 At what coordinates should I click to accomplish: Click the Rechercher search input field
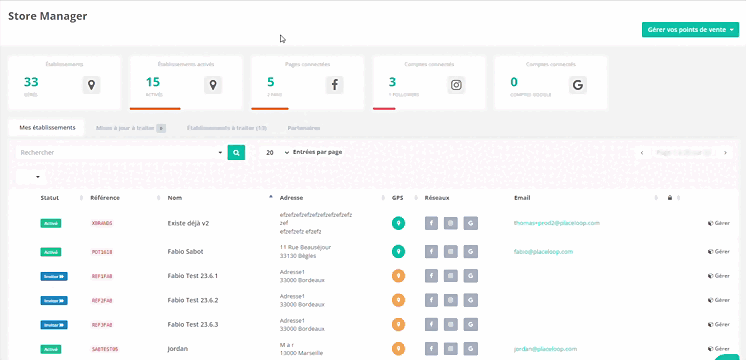click(x=117, y=153)
